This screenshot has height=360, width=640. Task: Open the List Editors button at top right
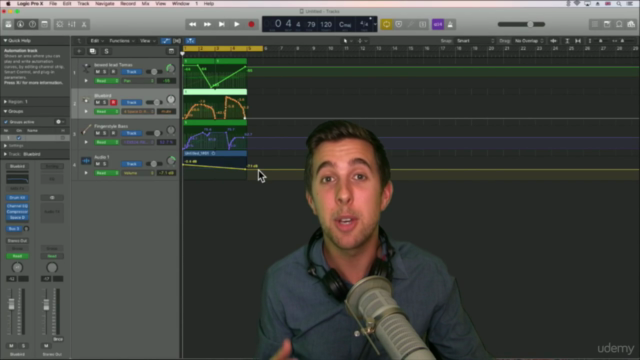click(x=595, y=24)
